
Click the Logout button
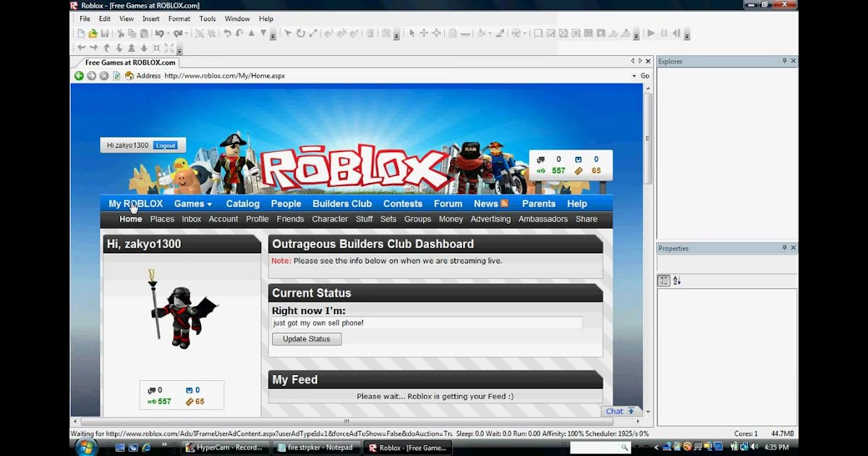[x=166, y=145]
